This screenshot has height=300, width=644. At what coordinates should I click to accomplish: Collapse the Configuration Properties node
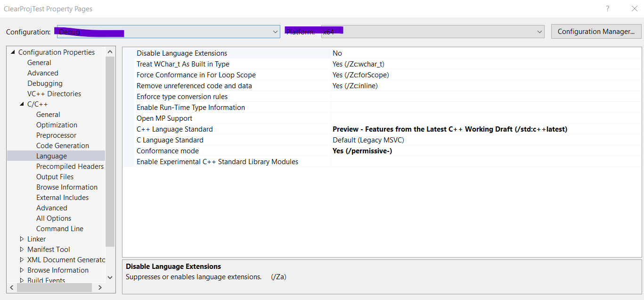point(13,52)
